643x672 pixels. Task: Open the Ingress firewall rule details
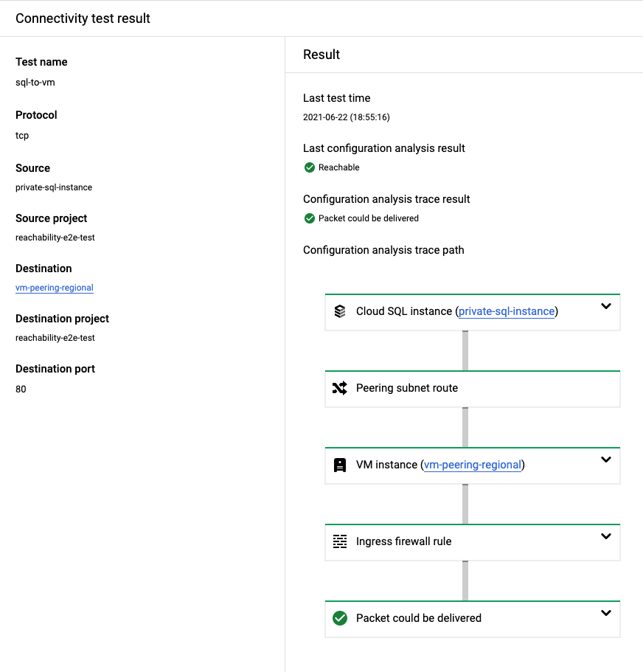(606, 536)
